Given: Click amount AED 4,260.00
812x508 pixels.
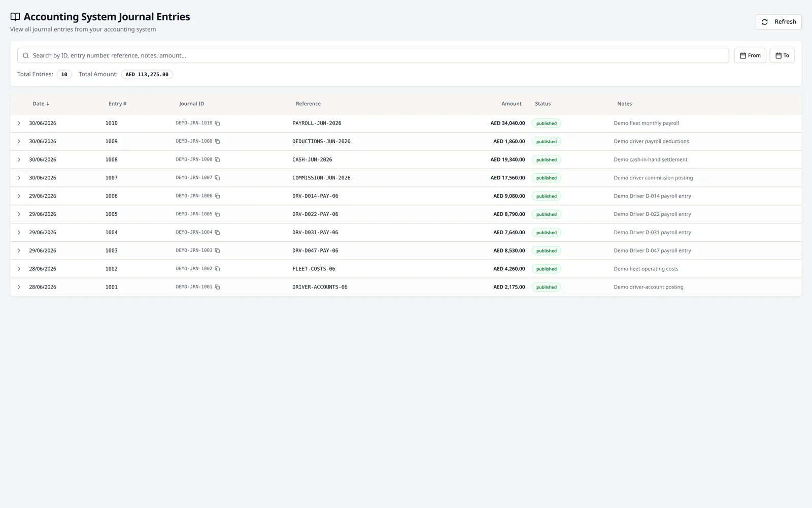Looking at the screenshot, I should point(509,269).
